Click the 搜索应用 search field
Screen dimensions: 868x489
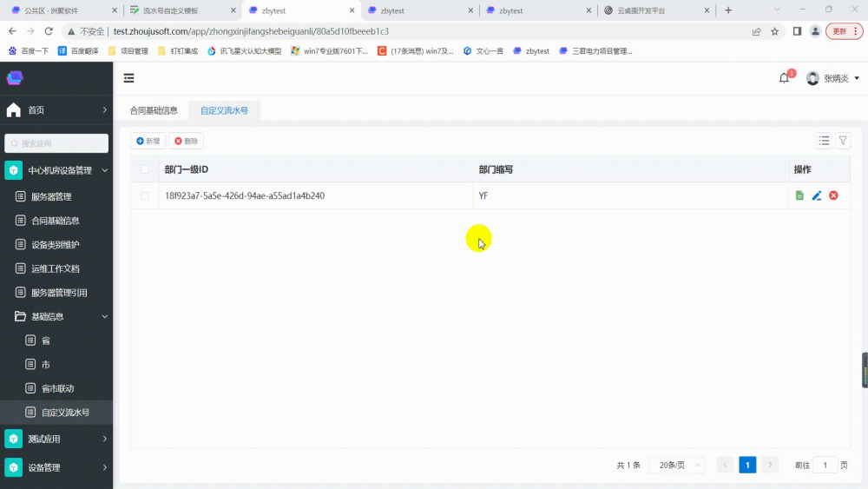(x=56, y=143)
